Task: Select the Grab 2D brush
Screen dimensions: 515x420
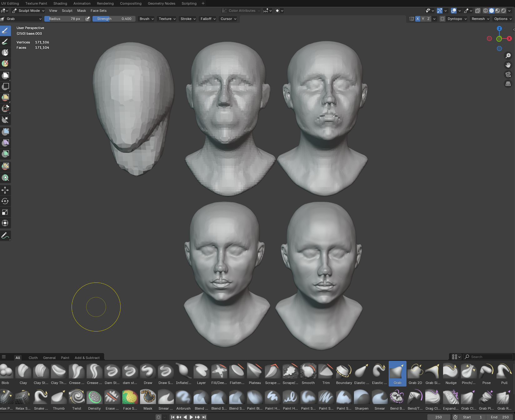Action: point(415,373)
